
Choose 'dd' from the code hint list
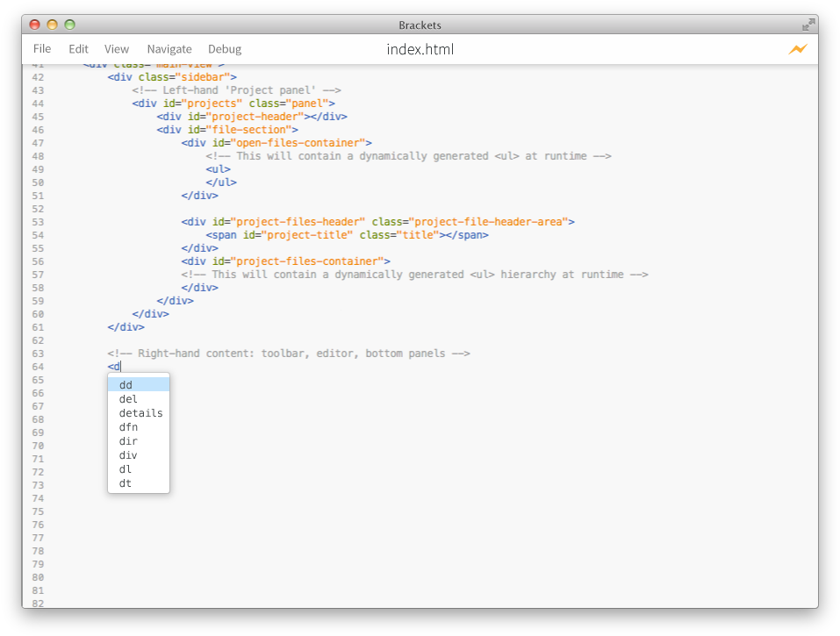(x=139, y=384)
